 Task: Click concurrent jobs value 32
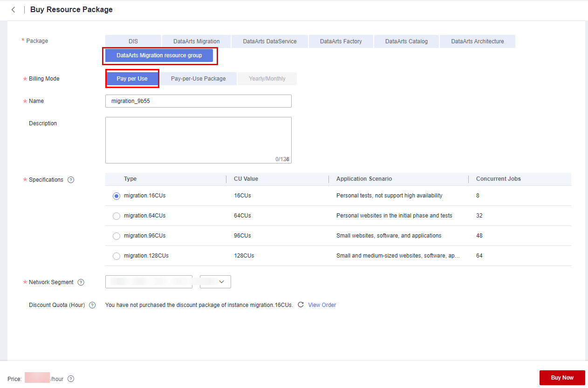(479, 216)
